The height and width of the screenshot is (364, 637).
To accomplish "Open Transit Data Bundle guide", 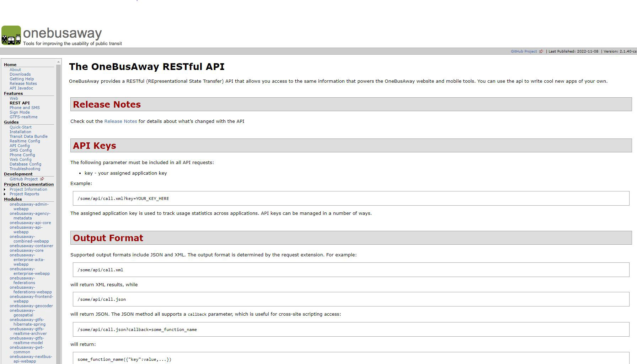I will tap(28, 136).
